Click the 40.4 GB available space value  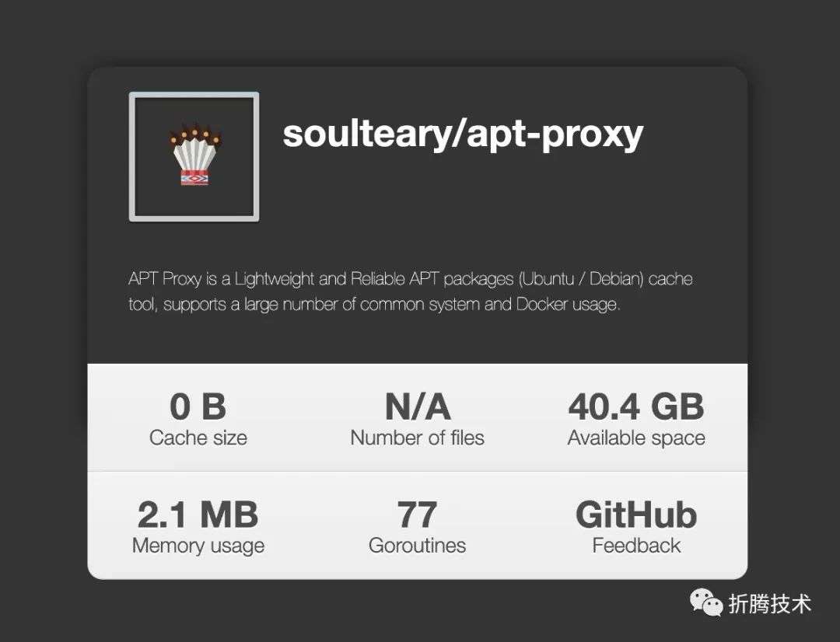click(x=636, y=407)
